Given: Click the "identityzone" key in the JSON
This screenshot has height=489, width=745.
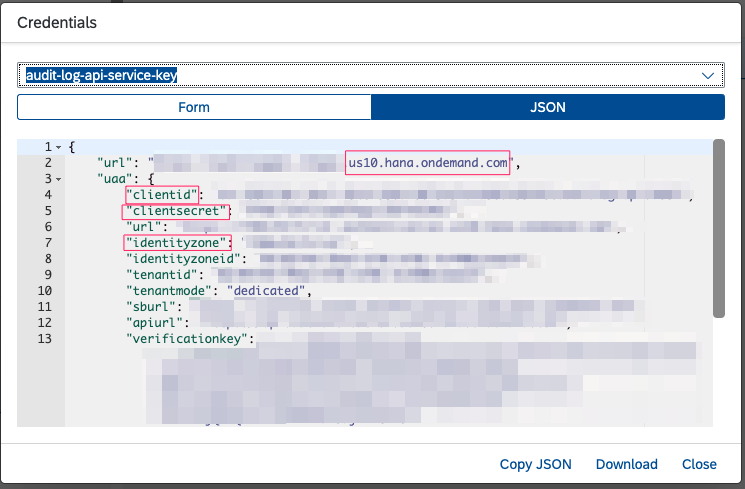Looking at the screenshot, I should point(177,242).
